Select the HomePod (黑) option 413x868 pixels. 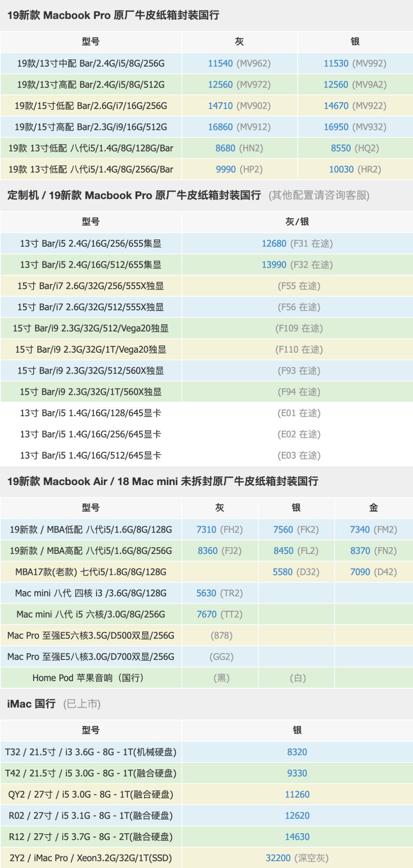(221, 678)
